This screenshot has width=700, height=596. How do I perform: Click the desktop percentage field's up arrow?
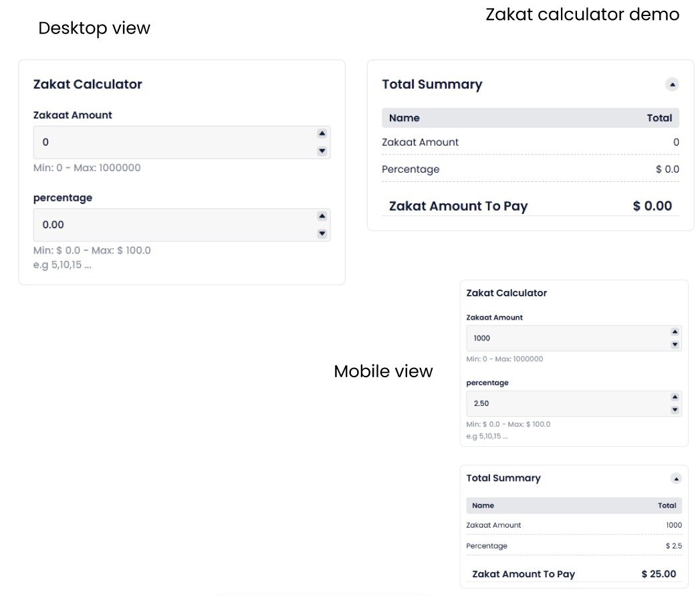[x=322, y=216]
